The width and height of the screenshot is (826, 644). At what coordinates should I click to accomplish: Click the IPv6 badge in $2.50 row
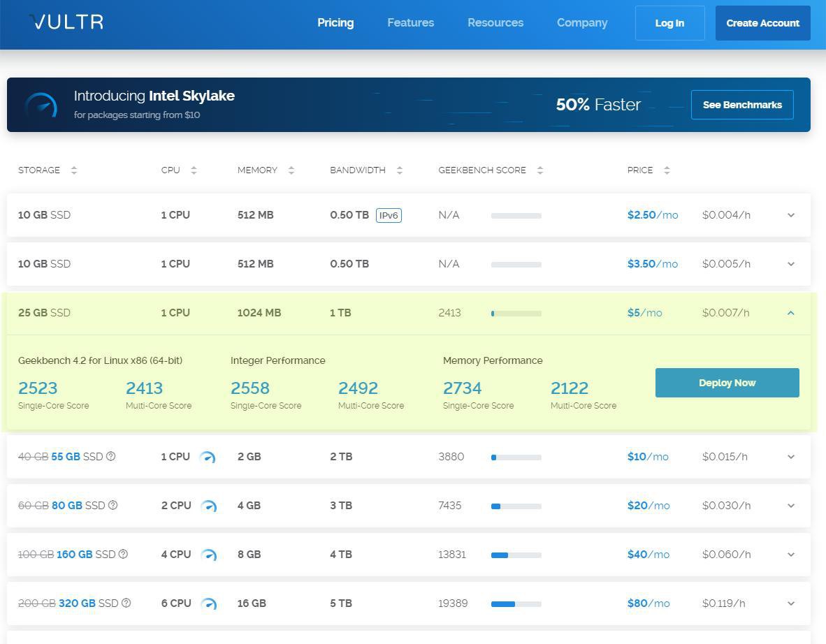coord(389,215)
